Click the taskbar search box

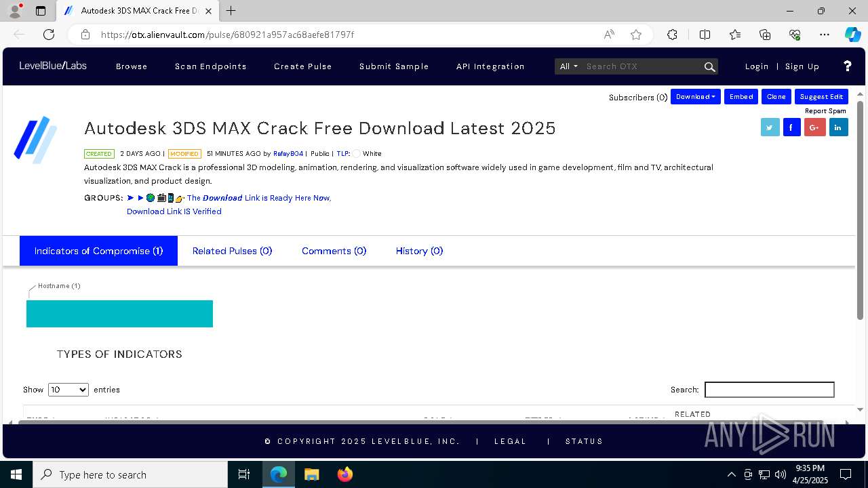point(130,474)
